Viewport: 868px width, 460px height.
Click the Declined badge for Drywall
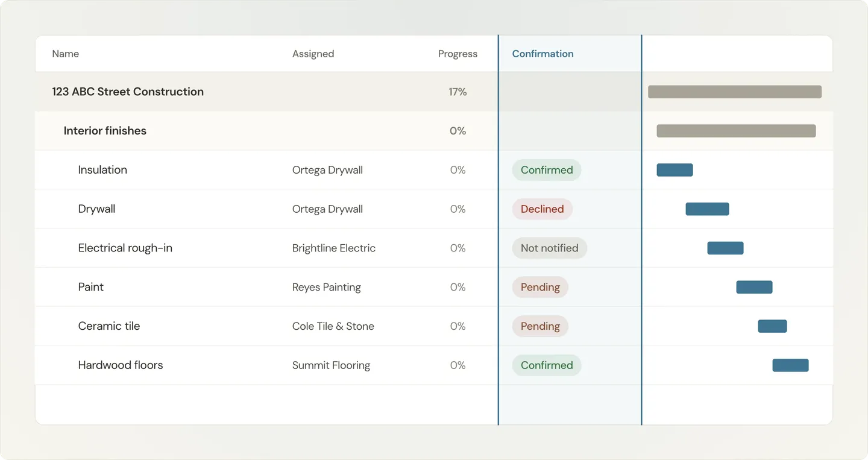(542, 209)
